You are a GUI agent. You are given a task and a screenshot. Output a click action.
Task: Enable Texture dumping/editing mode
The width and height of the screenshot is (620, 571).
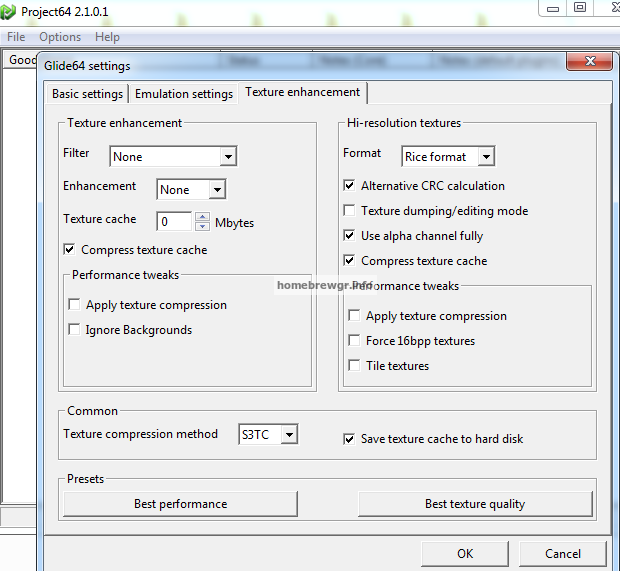pyautogui.click(x=349, y=210)
